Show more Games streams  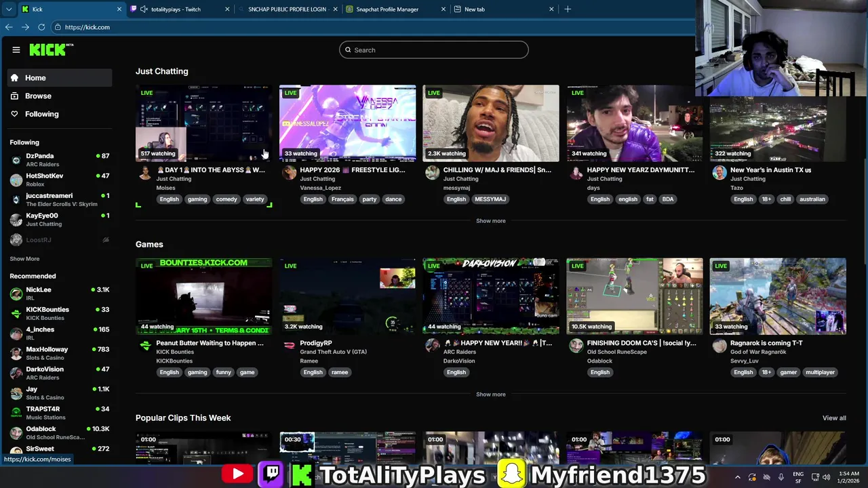coord(491,394)
